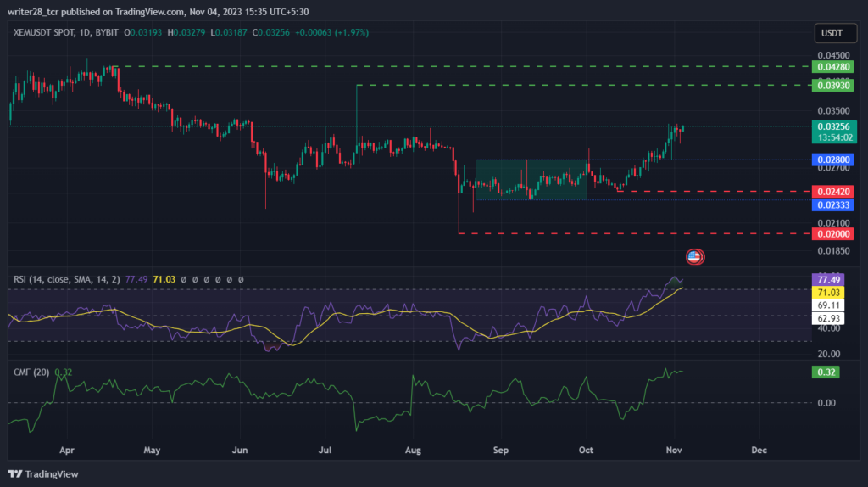Click the US flag economic event icon
The image size is (868, 487).
tap(695, 256)
